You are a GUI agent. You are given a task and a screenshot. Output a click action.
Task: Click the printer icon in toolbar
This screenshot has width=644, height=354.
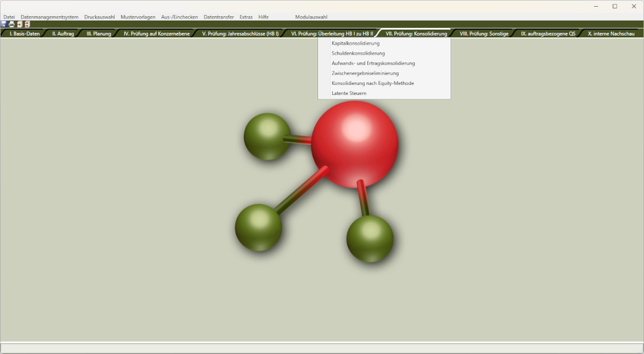point(12,25)
